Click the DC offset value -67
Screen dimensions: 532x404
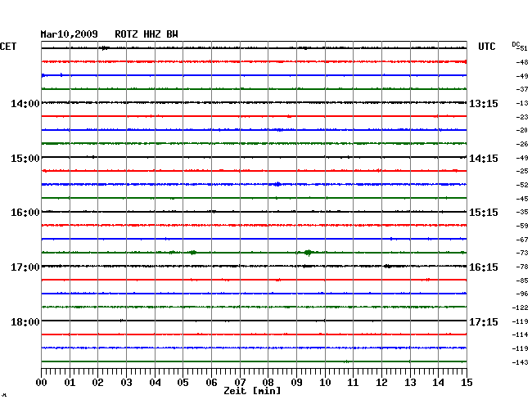[x=522, y=240]
